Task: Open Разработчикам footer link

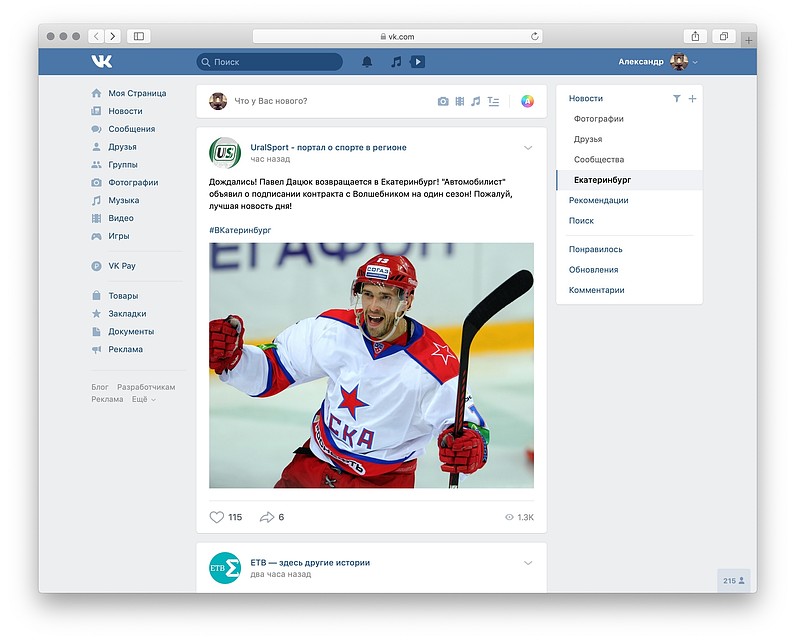Action: 146,387
